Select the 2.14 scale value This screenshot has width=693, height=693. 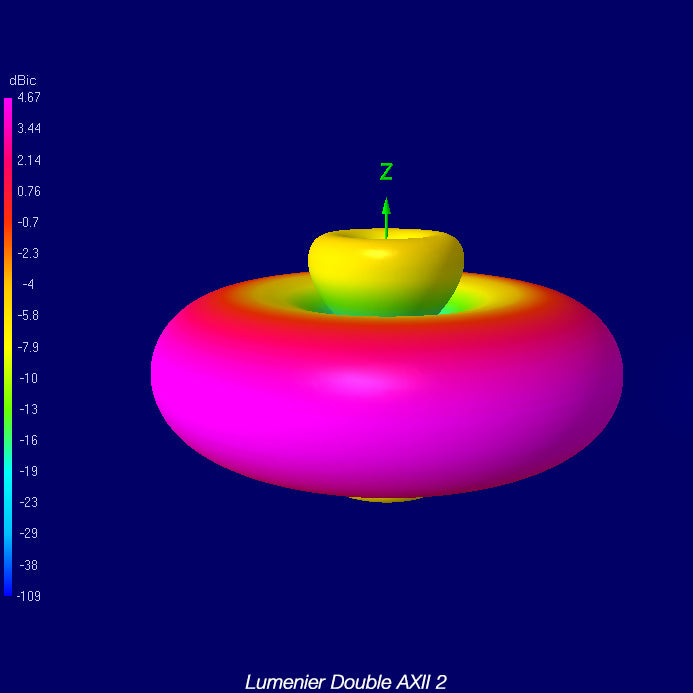(28, 160)
